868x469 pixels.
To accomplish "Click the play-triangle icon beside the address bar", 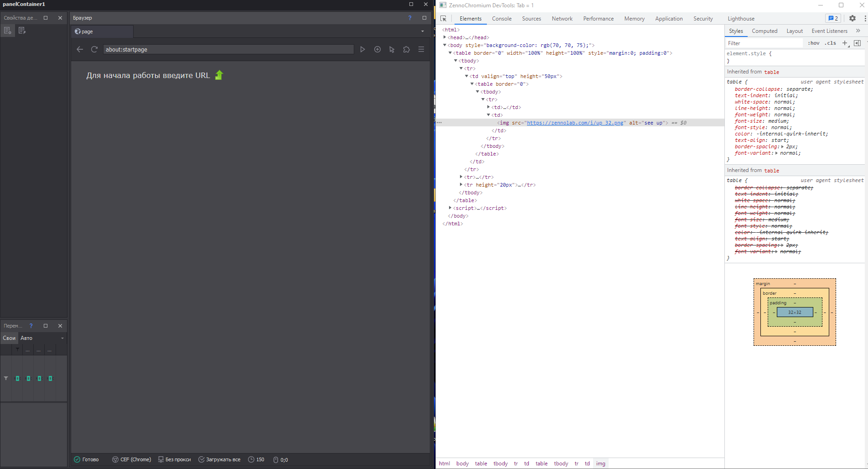I will coord(363,49).
